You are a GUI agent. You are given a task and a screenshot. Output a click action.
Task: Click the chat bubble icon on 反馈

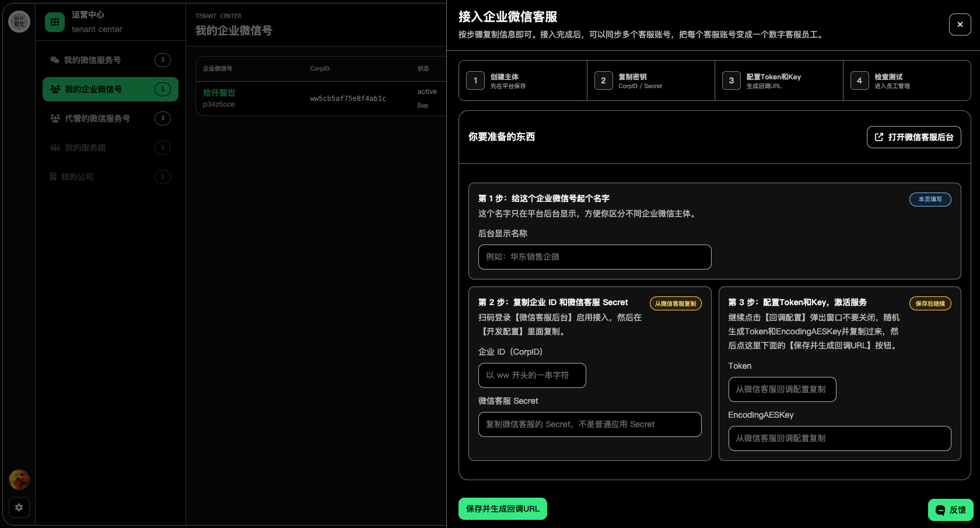tap(940, 510)
